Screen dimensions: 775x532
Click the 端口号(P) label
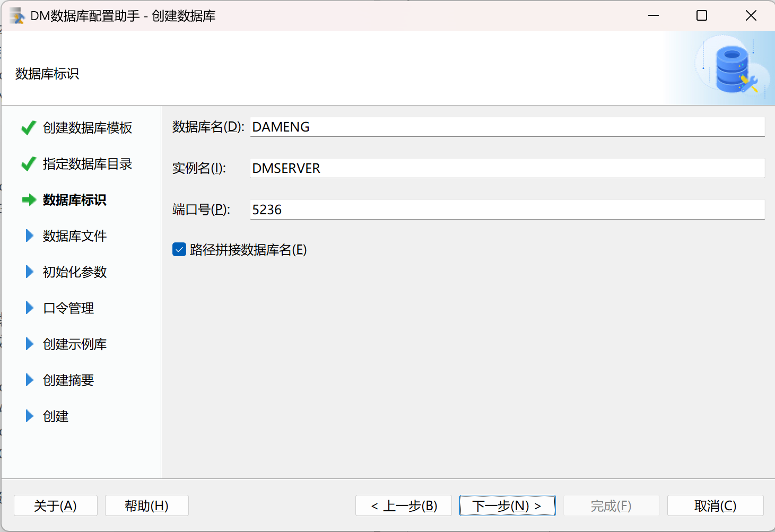202,210
